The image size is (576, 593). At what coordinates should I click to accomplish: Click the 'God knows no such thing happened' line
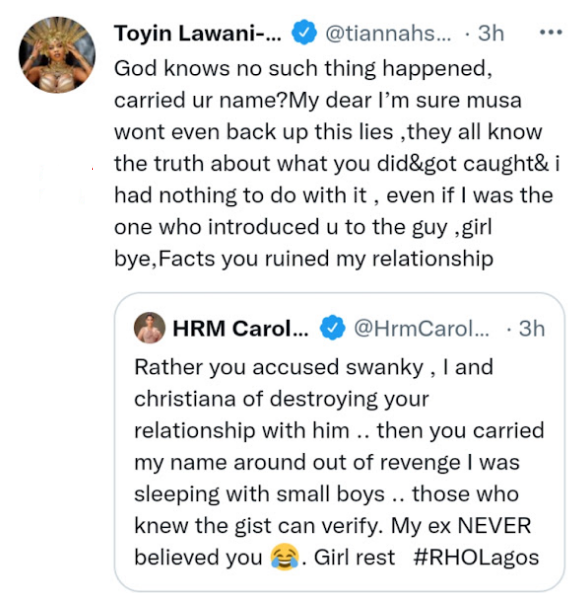tap(303, 69)
